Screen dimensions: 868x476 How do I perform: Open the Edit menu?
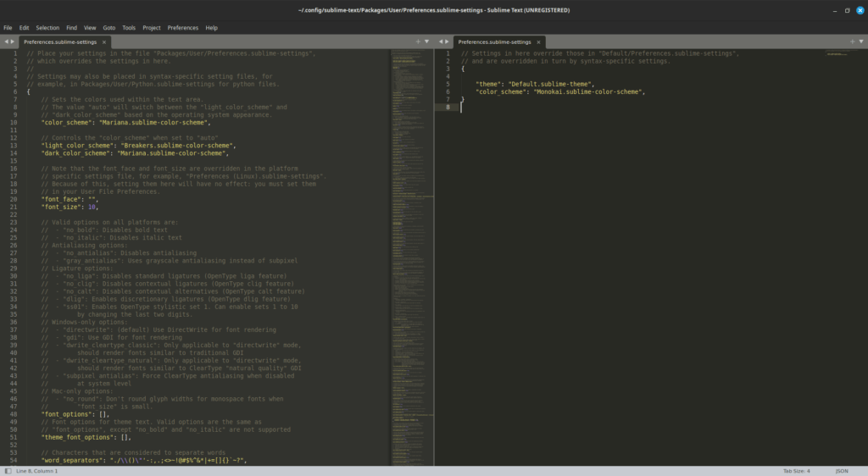coord(24,28)
